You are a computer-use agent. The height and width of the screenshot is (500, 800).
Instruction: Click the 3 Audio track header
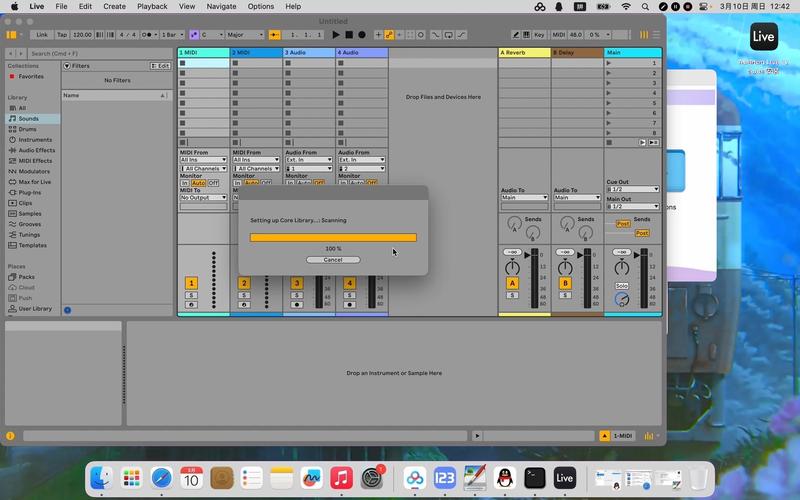click(309, 53)
